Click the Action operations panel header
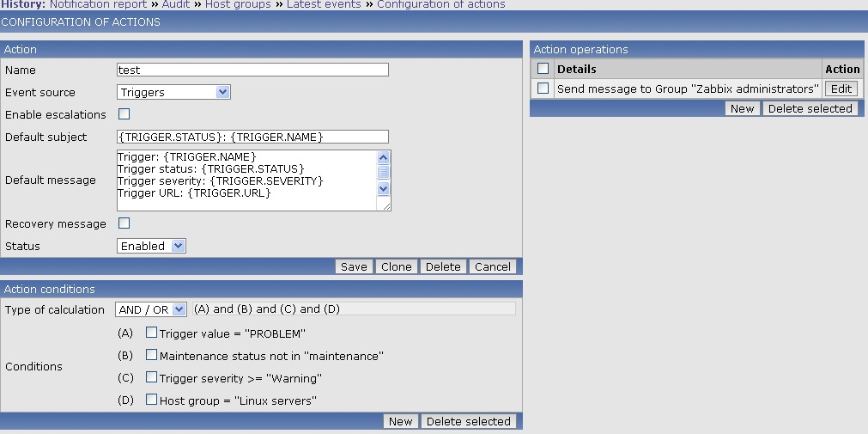 click(x=697, y=49)
